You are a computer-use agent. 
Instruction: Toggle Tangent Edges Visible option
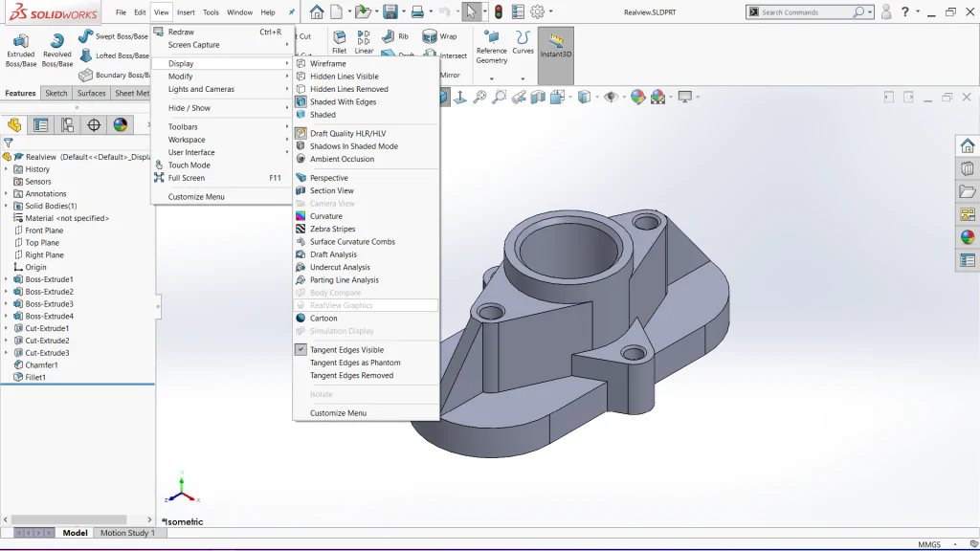tap(346, 350)
